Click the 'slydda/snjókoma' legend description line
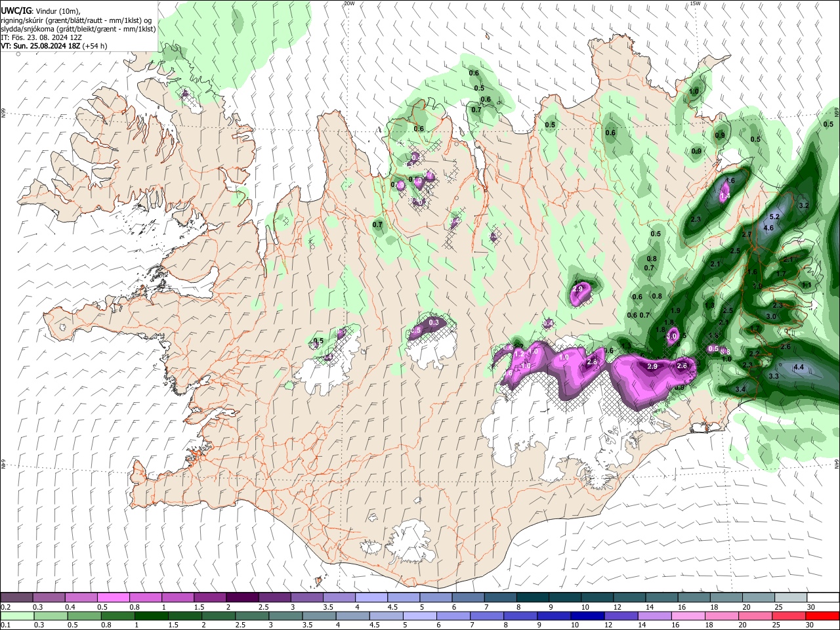The height and width of the screenshot is (630, 840). tap(79, 29)
